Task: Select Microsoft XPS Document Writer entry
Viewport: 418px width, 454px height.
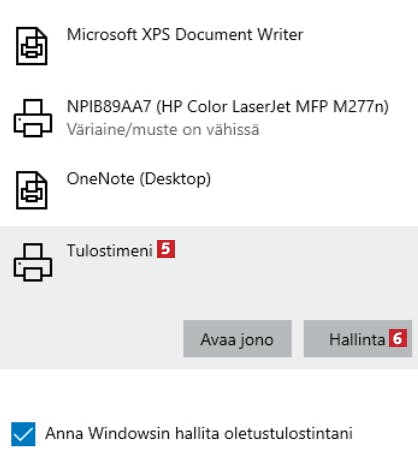Action: coord(209,46)
